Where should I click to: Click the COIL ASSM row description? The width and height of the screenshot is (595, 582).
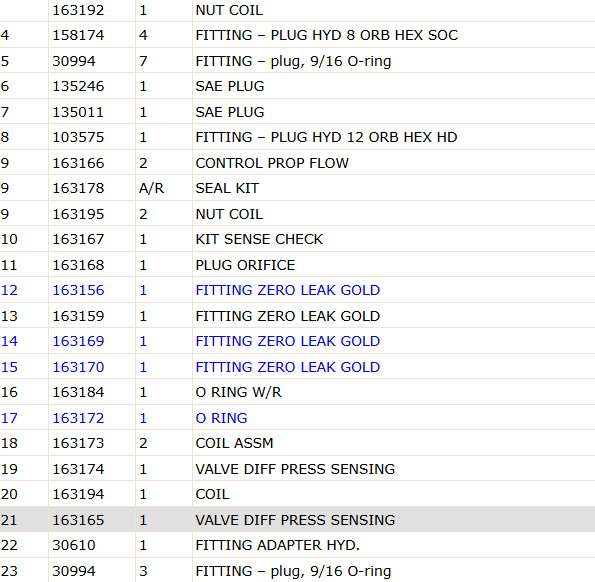[234, 443]
